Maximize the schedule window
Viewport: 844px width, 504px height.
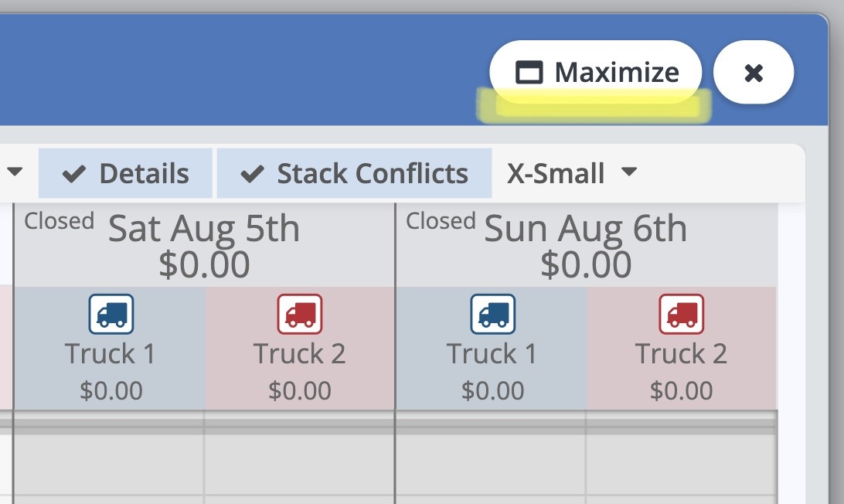click(x=596, y=73)
